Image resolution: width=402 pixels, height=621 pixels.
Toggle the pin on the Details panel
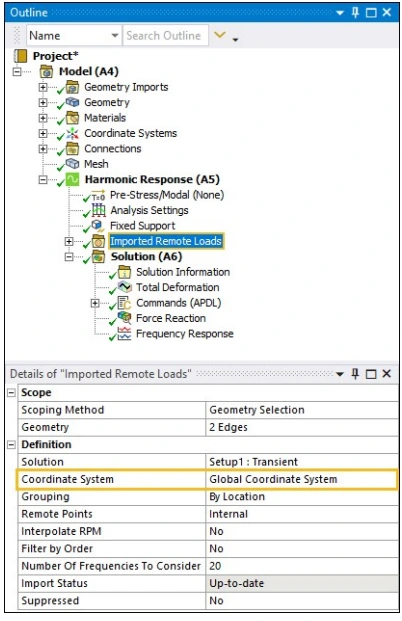355,373
